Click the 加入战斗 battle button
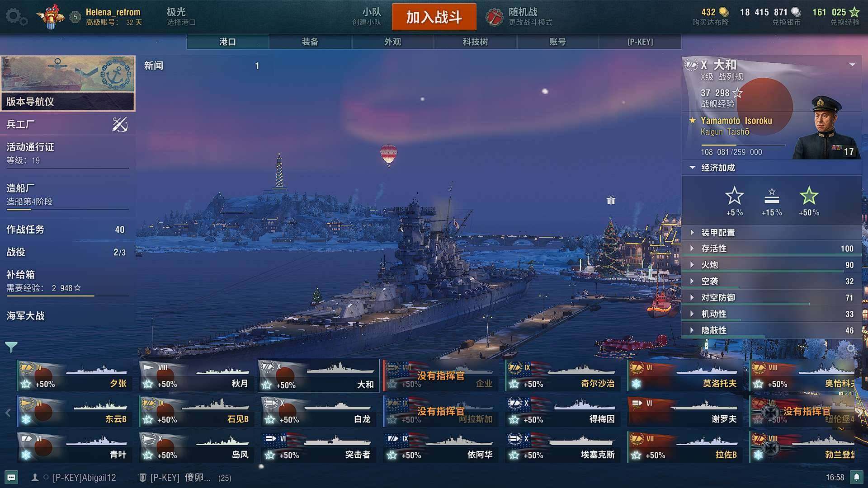Viewport: 868px width, 488px height. click(434, 17)
